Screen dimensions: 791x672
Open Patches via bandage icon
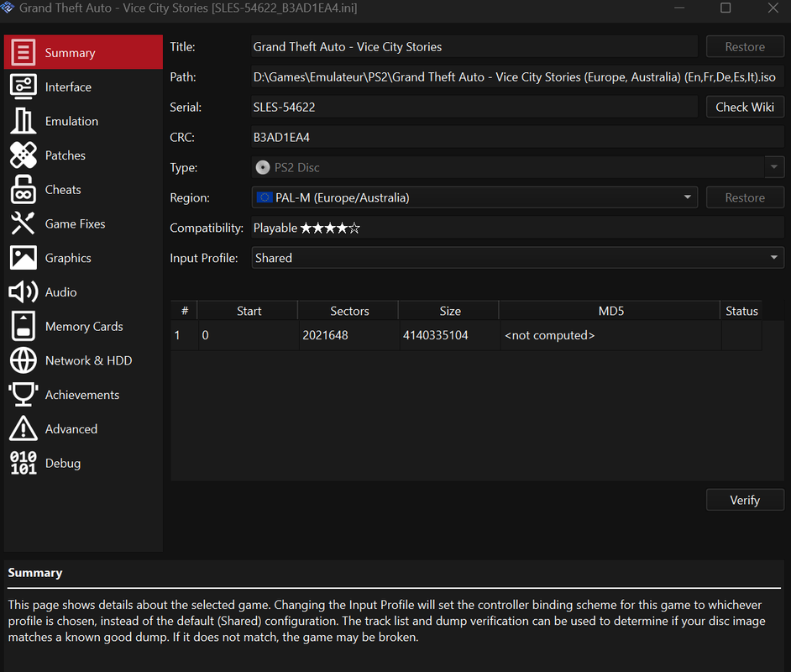pyautogui.click(x=24, y=155)
